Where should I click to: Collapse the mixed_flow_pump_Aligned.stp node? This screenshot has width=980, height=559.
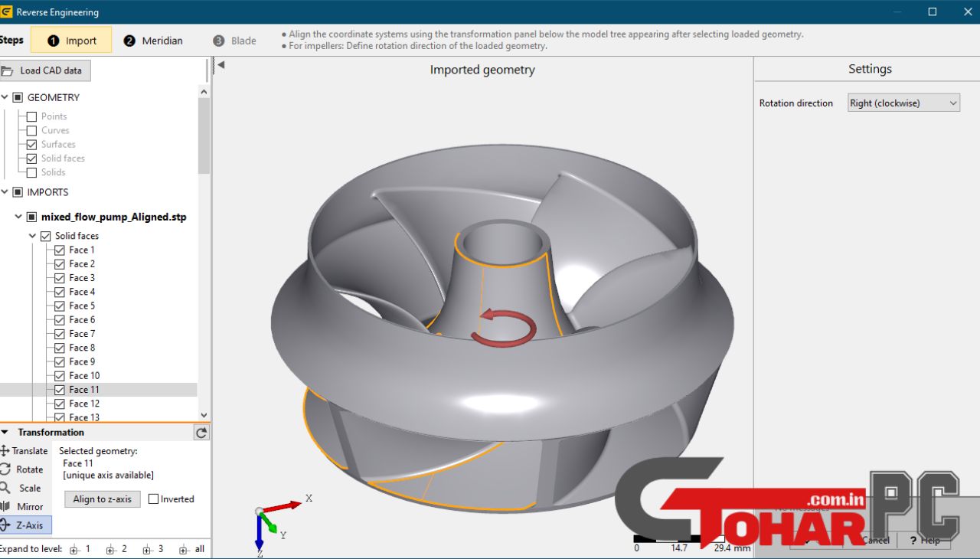point(18,217)
